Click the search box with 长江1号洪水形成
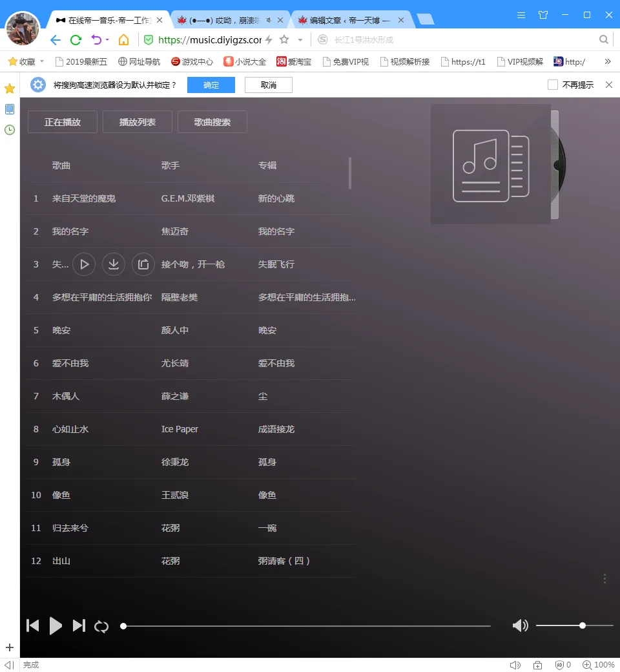 pos(463,40)
